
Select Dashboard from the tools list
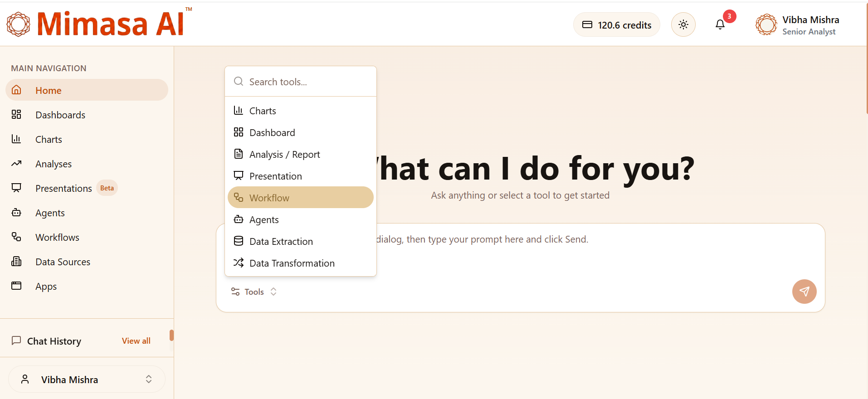coord(300,132)
